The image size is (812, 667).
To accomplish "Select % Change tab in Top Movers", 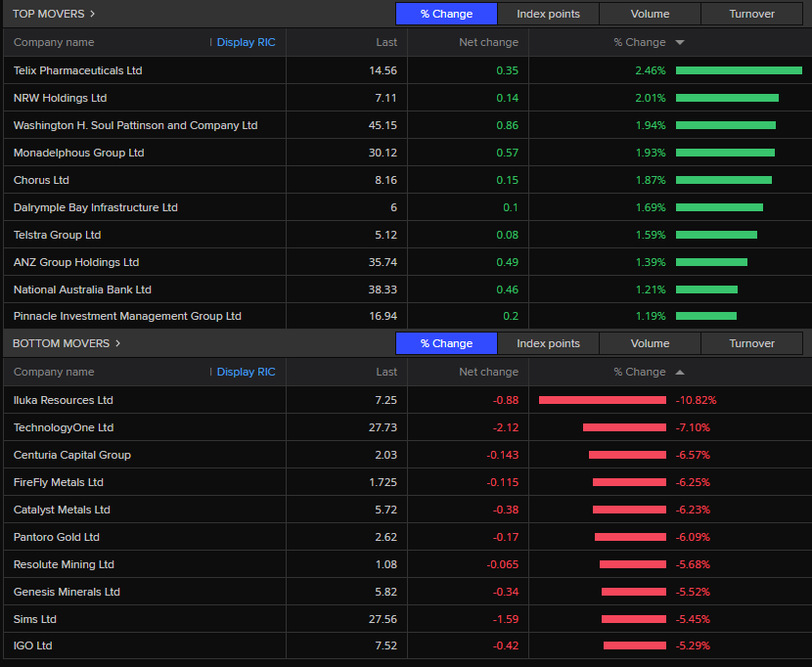I will 446,14.
